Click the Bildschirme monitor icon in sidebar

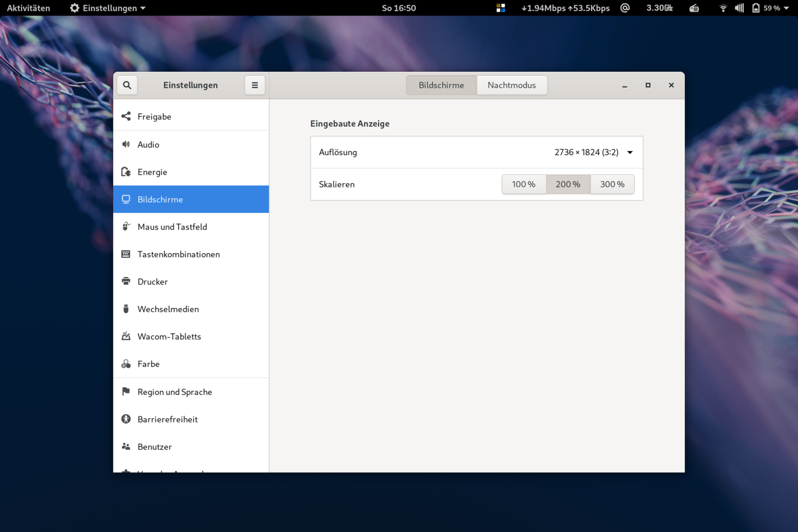click(126, 199)
